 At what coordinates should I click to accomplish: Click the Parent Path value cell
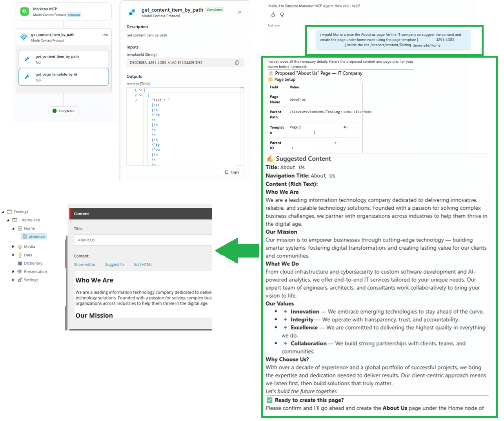[325, 114]
